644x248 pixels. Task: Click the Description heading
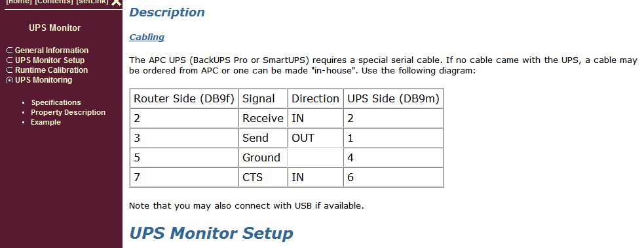click(x=167, y=12)
